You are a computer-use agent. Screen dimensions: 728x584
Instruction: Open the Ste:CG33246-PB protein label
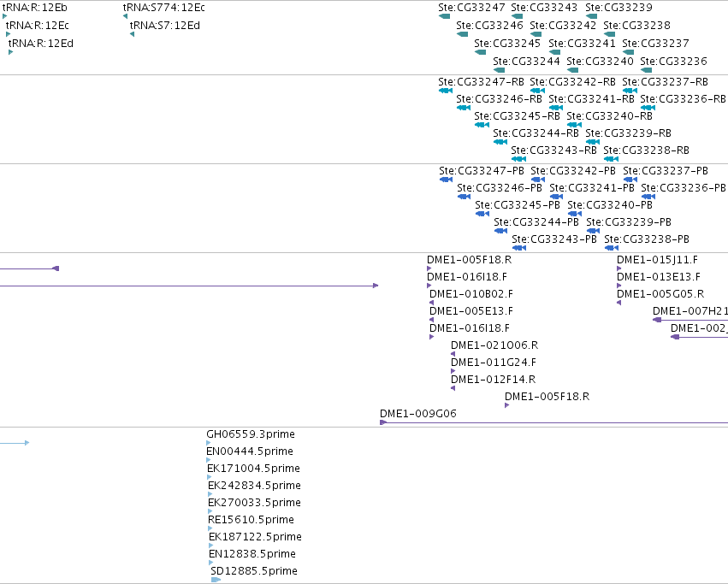pos(500,188)
